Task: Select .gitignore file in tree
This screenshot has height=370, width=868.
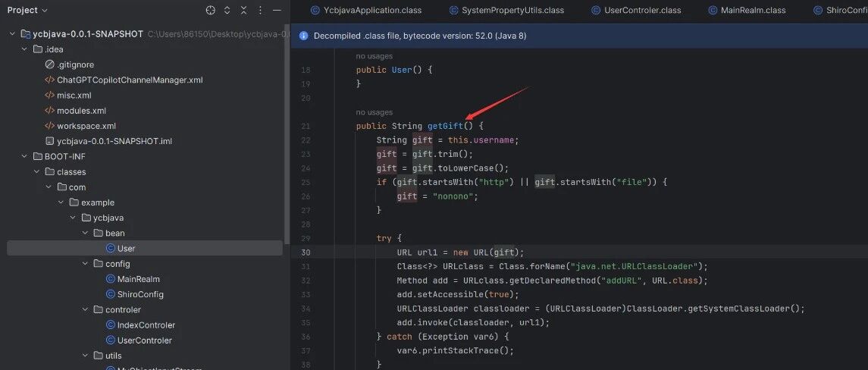Action: [75, 64]
